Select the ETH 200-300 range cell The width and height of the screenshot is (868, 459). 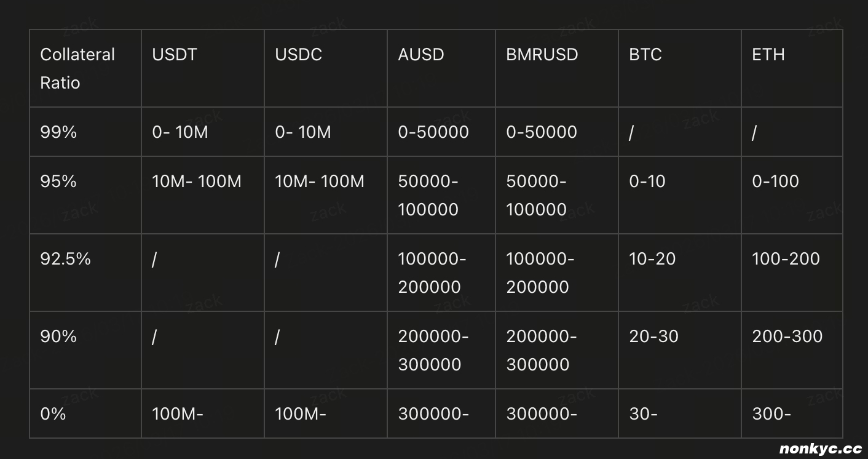click(x=787, y=337)
